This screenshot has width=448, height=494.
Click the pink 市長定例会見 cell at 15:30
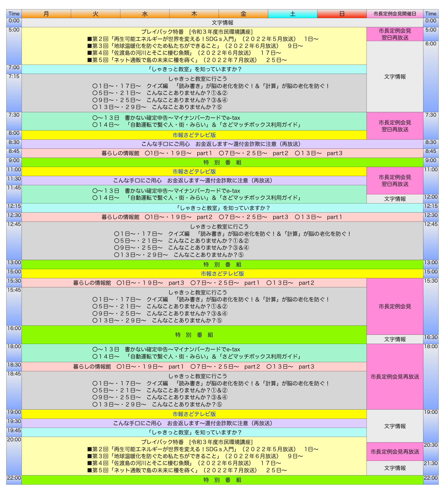click(394, 306)
